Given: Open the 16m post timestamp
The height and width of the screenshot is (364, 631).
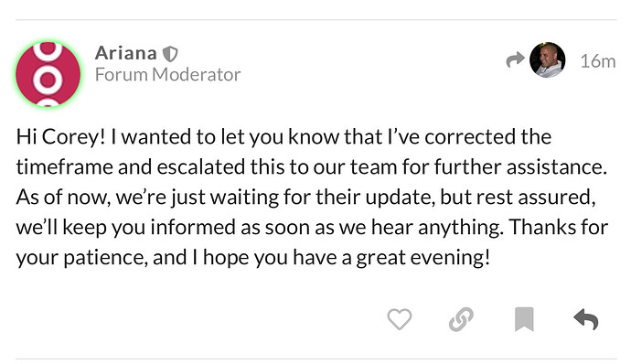Looking at the screenshot, I should 597,61.
